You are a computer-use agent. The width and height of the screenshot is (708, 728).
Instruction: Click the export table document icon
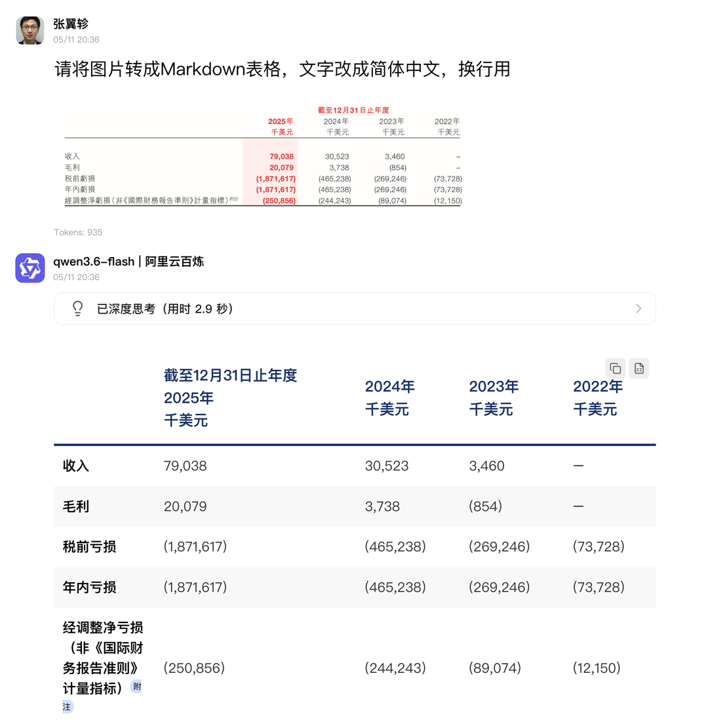click(x=639, y=368)
